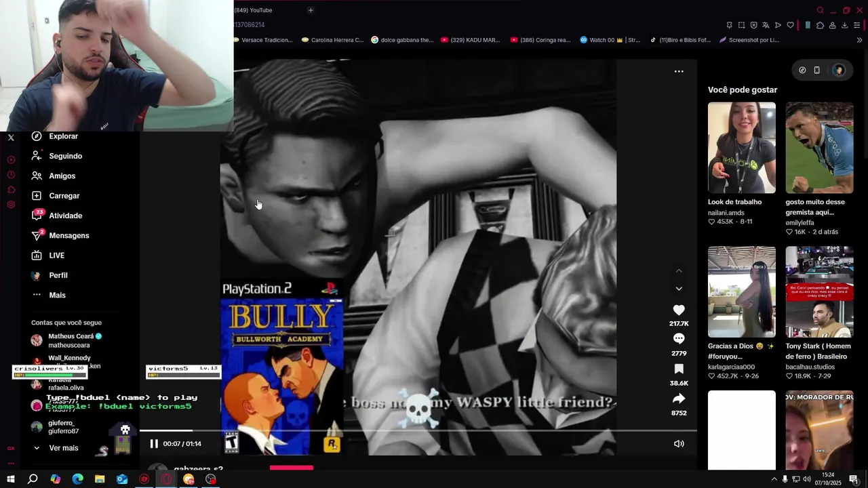Toggle the ad blocker shield icon
Screen dimensions: 868x488
point(753,25)
